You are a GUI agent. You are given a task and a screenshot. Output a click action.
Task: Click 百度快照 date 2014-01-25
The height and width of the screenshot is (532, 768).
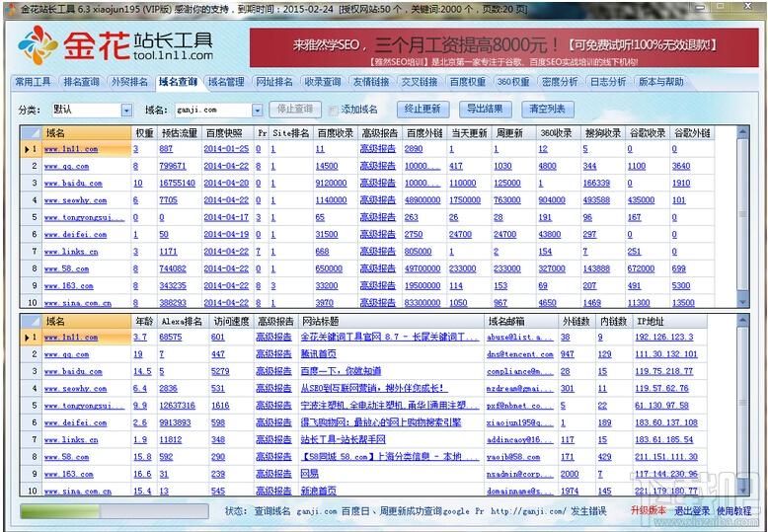click(226, 149)
